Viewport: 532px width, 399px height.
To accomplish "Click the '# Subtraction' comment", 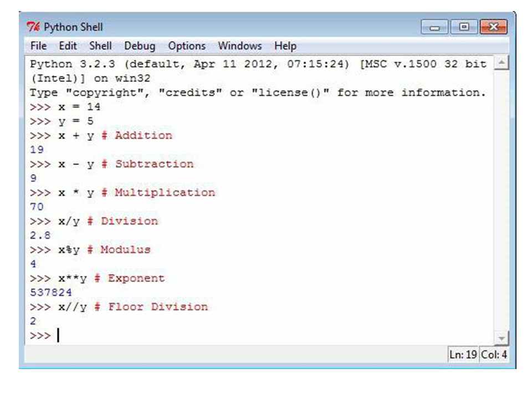I will [147, 164].
